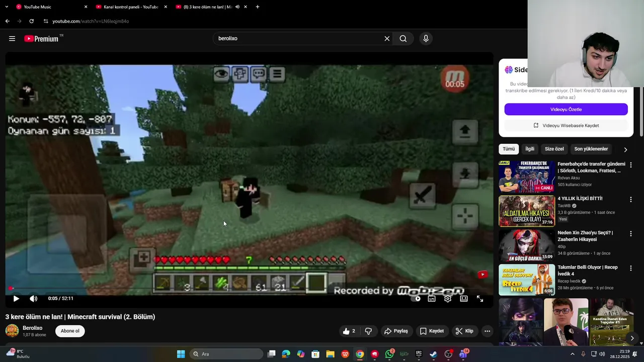Mute the video volume
This screenshot has height=362, width=644.
click(33, 299)
